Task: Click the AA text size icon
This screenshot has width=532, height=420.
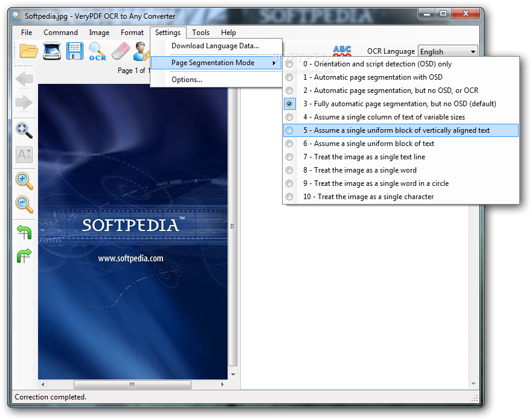Action: [x=24, y=155]
